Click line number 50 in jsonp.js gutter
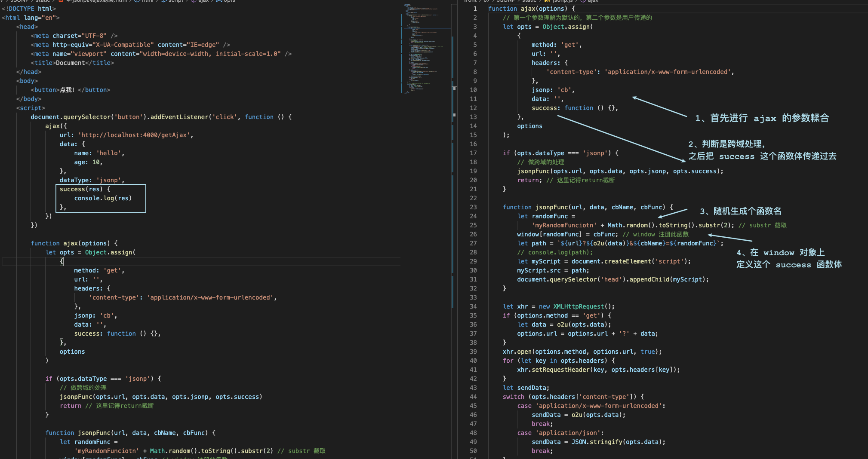Image resolution: width=868 pixels, height=459 pixels. pyautogui.click(x=473, y=451)
